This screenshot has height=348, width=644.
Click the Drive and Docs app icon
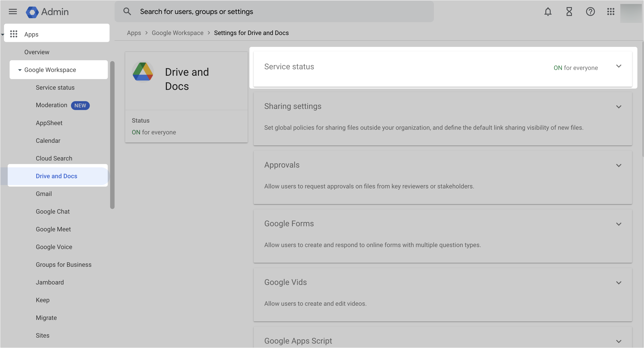click(x=143, y=72)
